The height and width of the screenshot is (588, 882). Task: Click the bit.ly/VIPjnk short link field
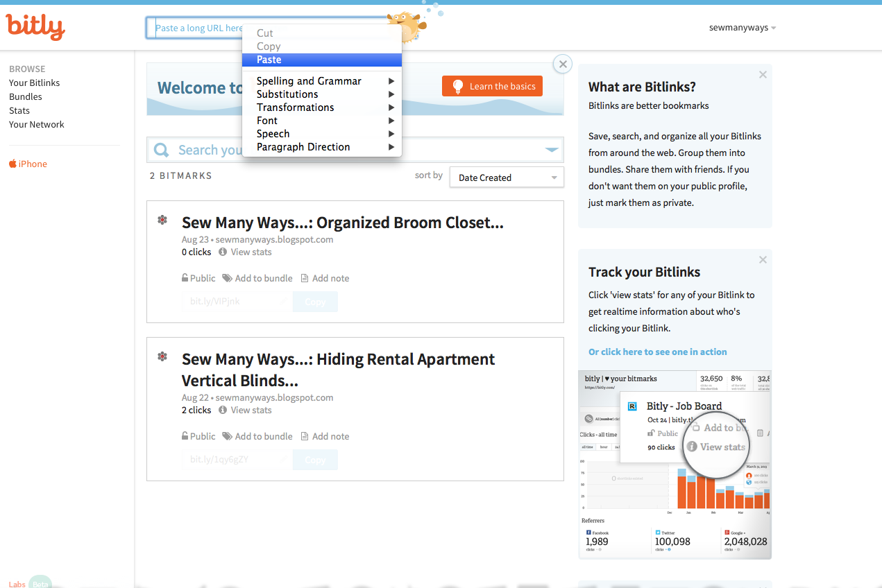tap(237, 302)
